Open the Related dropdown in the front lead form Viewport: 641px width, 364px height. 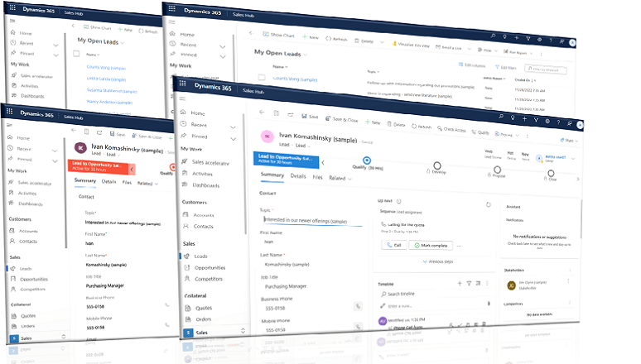340,178
